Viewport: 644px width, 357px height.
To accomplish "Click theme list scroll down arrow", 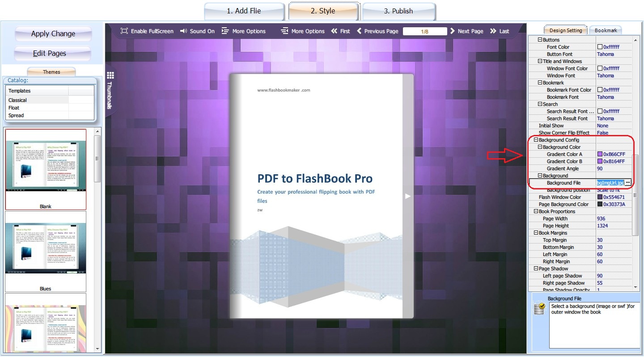I will pyautogui.click(x=97, y=349).
